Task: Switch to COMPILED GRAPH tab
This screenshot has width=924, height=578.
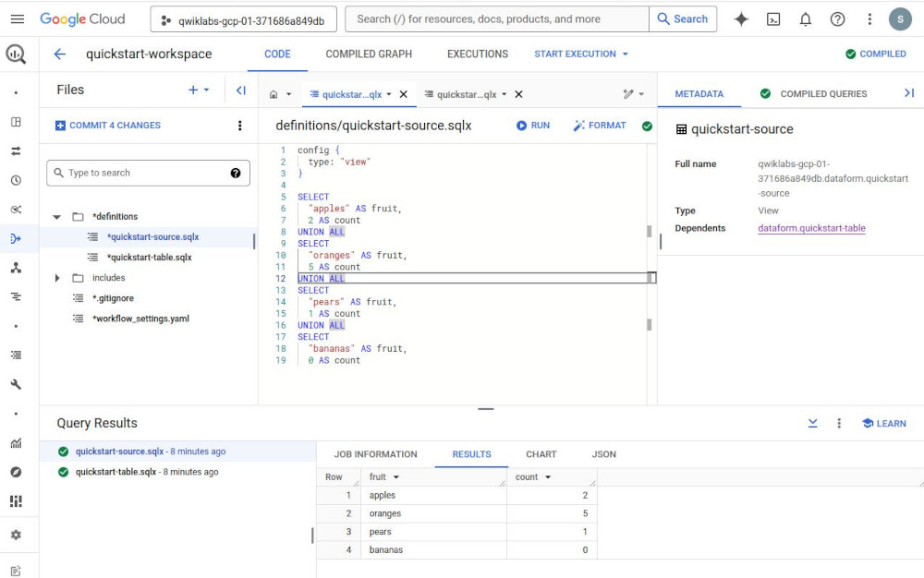Action: click(369, 54)
